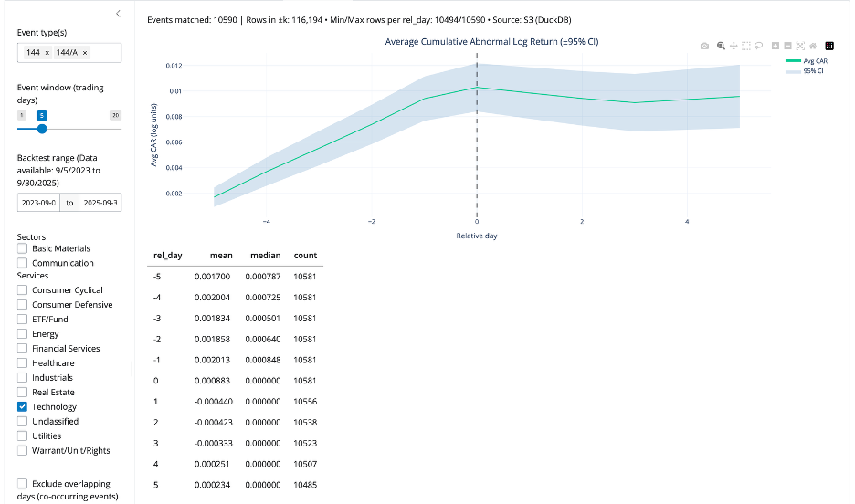Download plot as PNG camera icon
The width and height of the screenshot is (855, 504).
704,46
